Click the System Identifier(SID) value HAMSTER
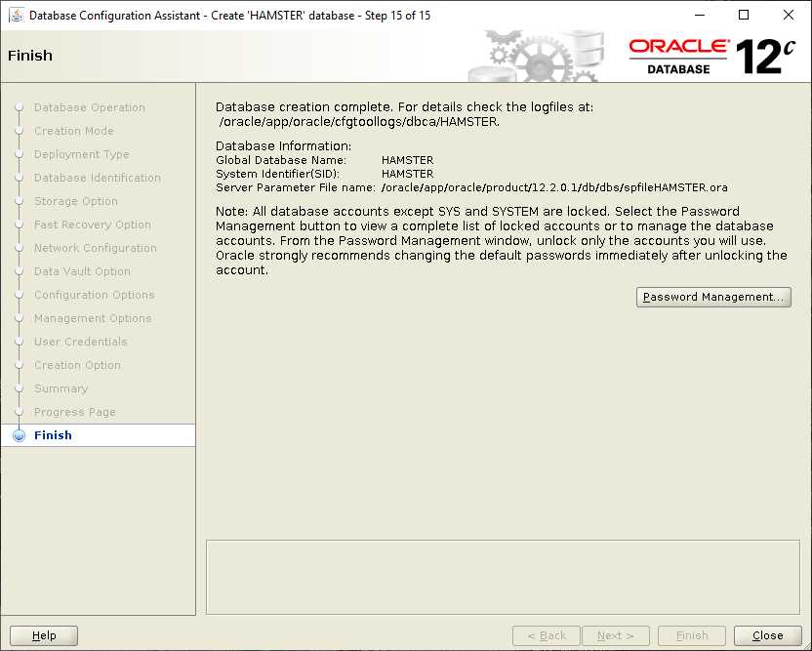812x651 pixels. (x=408, y=174)
